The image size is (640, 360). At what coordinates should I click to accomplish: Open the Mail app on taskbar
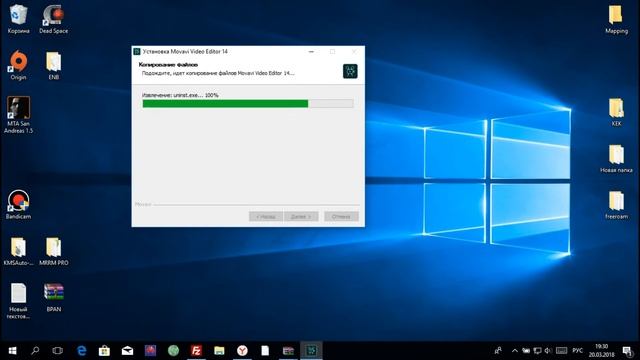pos(127,351)
